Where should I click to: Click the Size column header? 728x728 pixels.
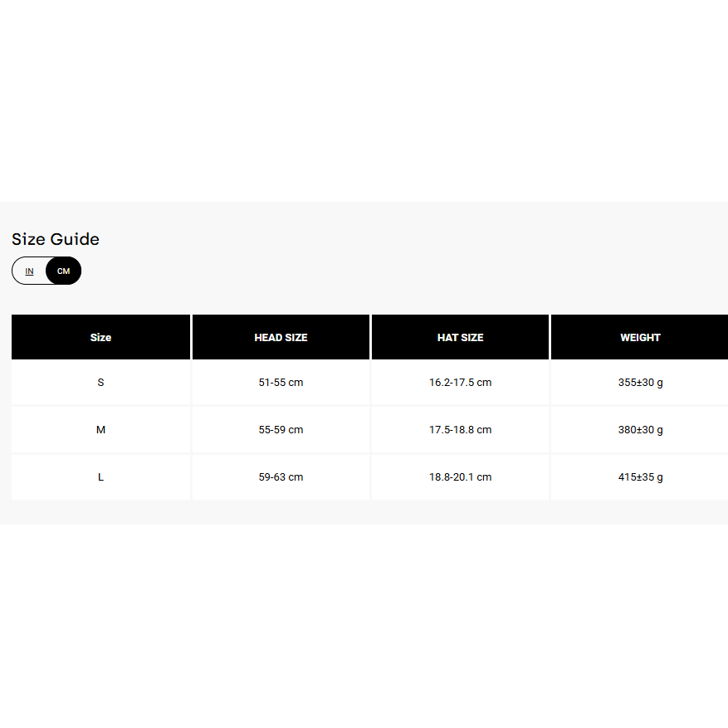[x=100, y=338]
